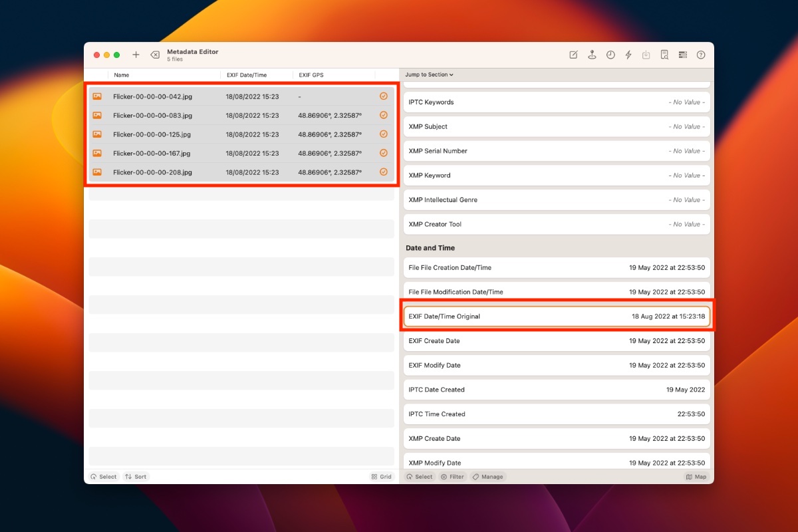The image size is (798, 532).
Task: Click date cell of Flicker-00-00-00-042.jpg
Action: (x=252, y=96)
